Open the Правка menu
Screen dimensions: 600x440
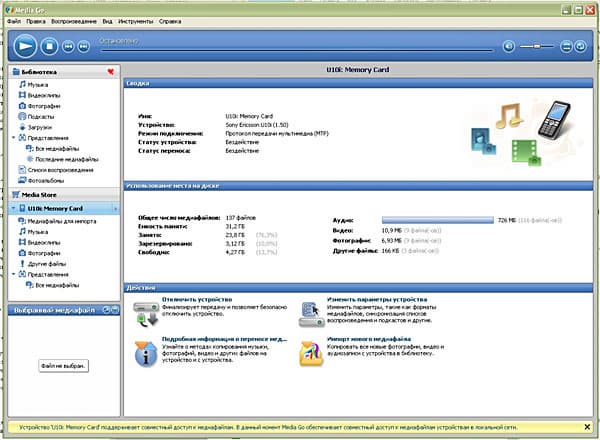click(x=36, y=21)
